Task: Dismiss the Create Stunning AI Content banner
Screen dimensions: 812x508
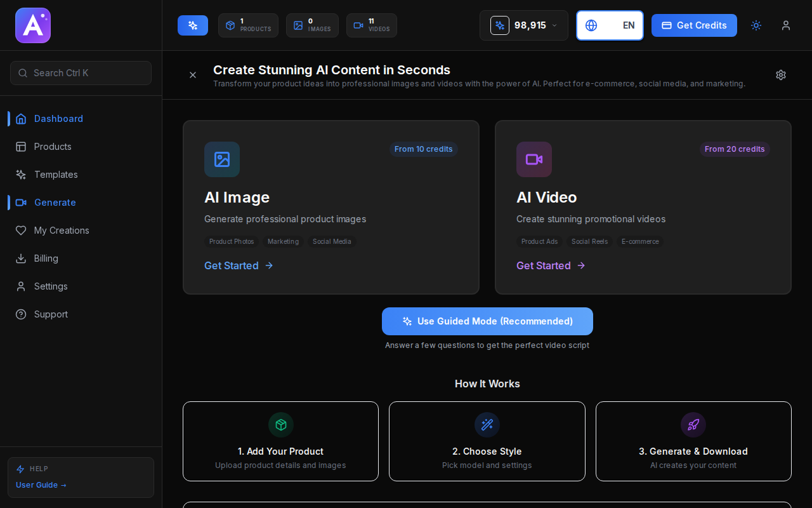Action: pyautogui.click(x=193, y=75)
